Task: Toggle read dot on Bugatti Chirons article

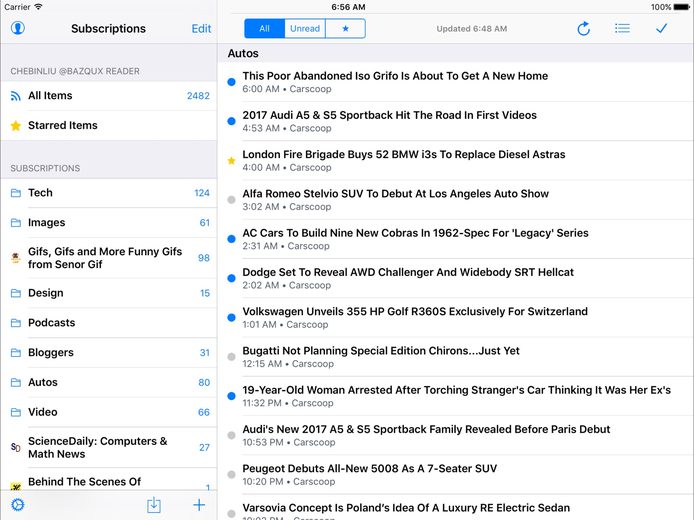Action: point(231,357)
